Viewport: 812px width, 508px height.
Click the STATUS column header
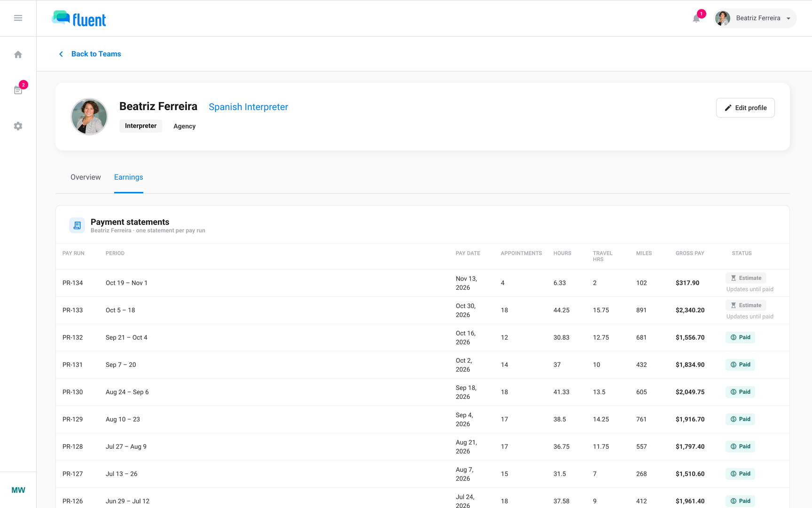click(x=742, y=254)
